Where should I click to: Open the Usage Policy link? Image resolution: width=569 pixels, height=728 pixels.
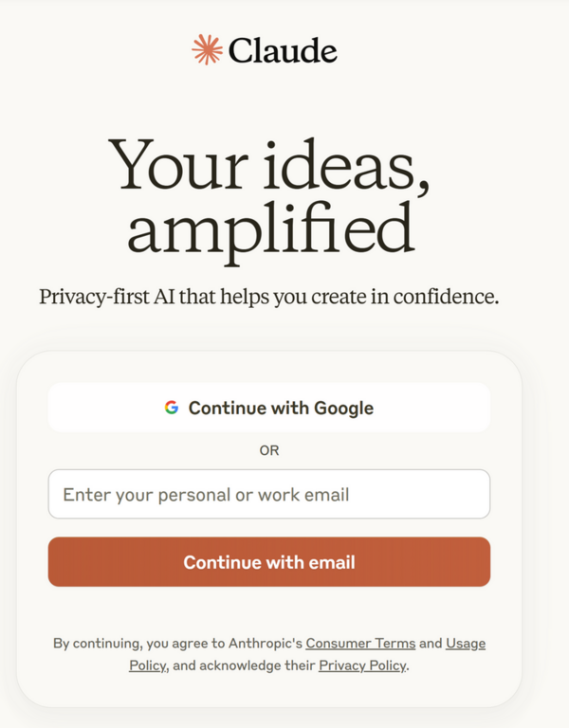point(466,644)
